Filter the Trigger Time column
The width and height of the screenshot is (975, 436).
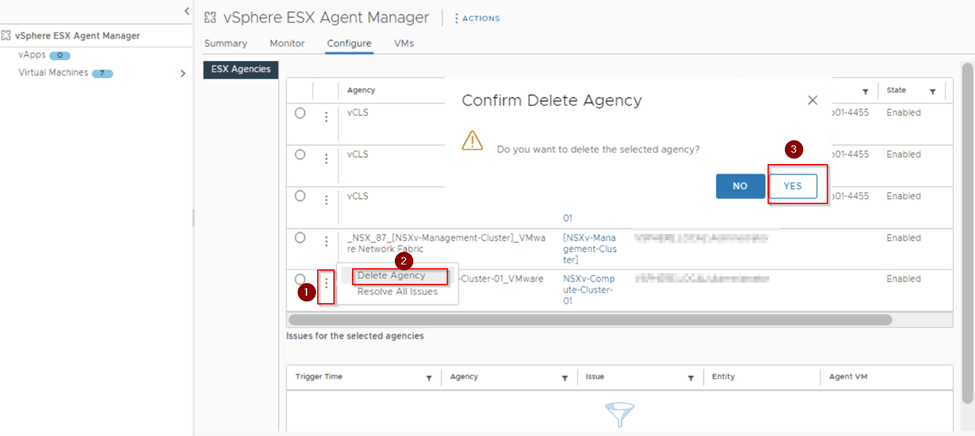click(429, 378)
